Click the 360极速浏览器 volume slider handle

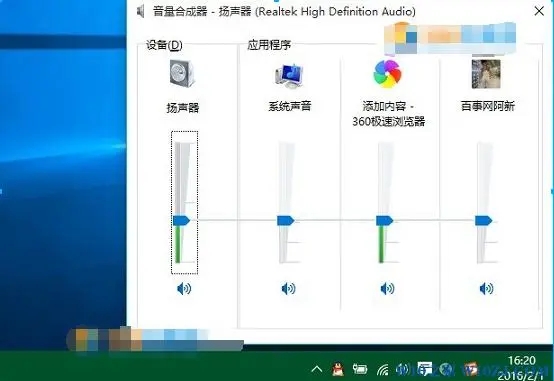(384, 221)
